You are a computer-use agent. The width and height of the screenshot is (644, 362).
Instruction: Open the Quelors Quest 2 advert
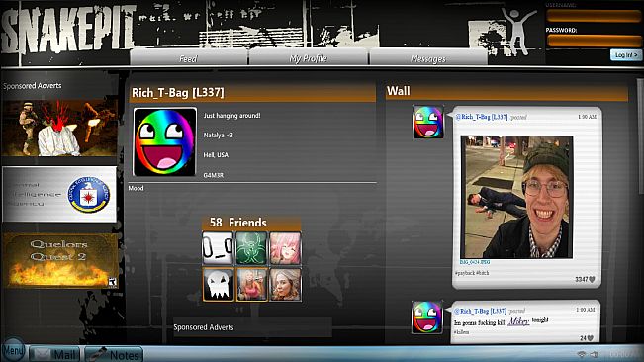coord(60,261)
